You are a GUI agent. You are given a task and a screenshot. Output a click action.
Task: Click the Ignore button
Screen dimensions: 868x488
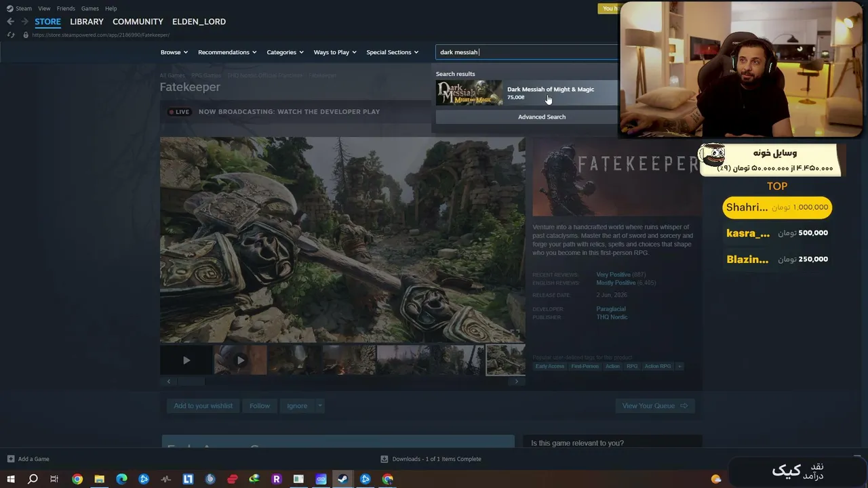click(297, 406)
